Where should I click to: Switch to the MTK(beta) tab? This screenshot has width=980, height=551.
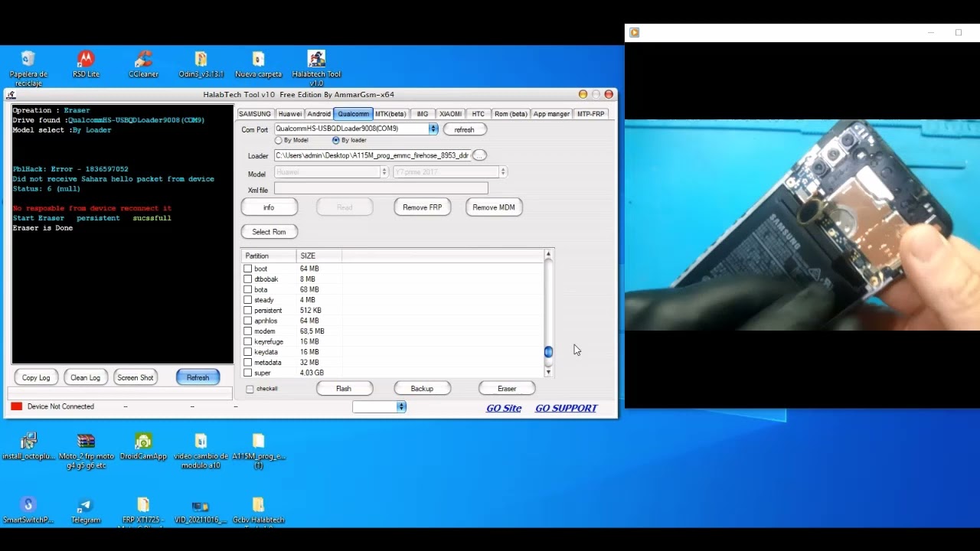coord(390,114)
